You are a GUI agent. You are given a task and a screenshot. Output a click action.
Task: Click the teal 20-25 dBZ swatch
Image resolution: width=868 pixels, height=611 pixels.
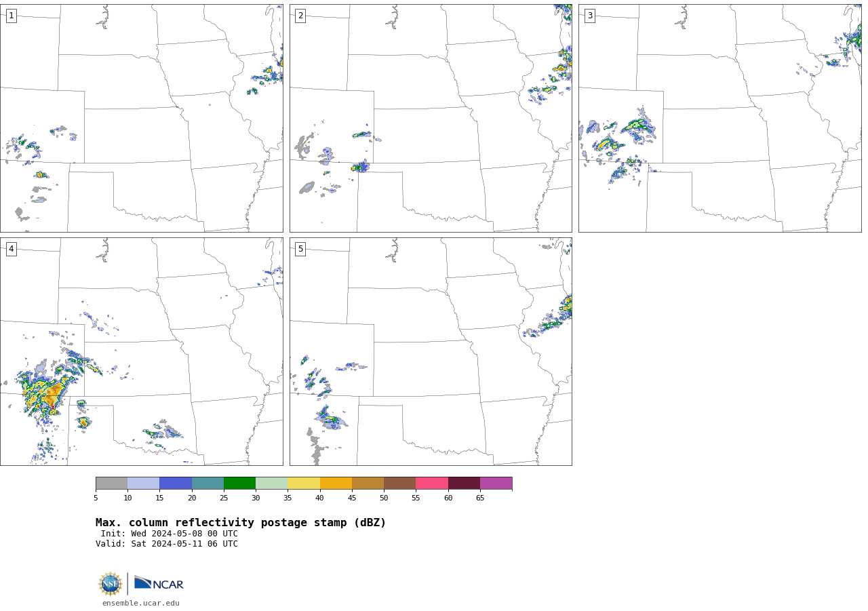click(208, 484)
